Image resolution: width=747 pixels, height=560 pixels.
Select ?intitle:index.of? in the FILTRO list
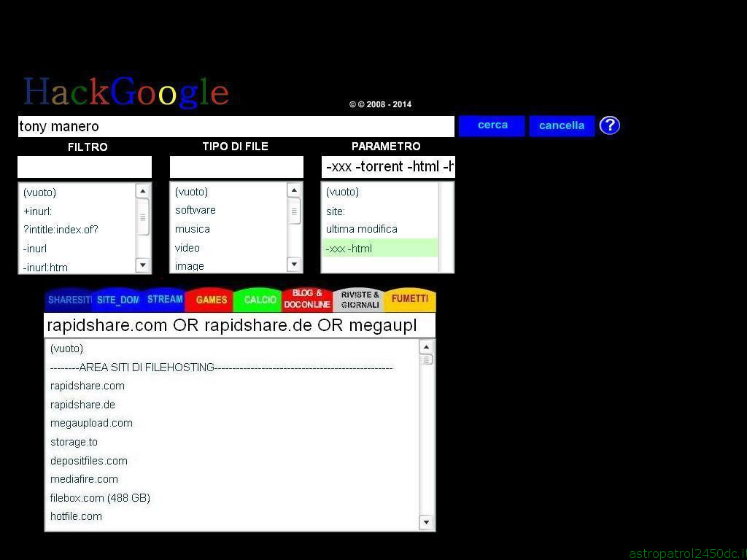77,230
